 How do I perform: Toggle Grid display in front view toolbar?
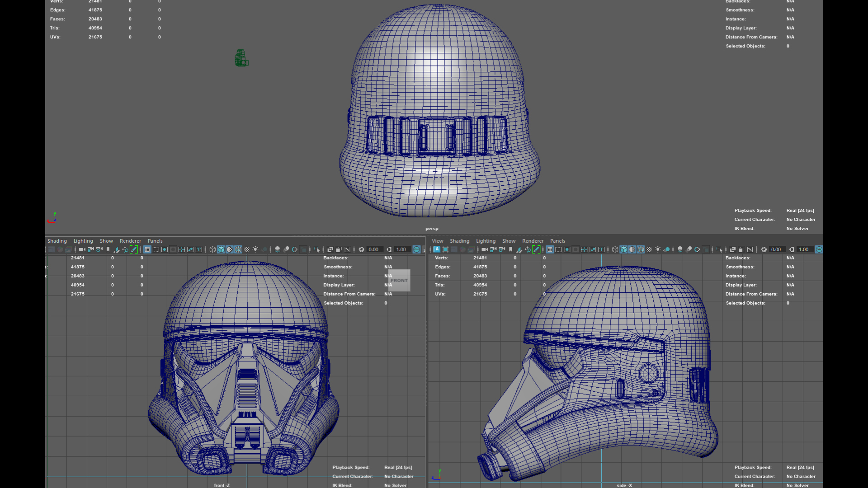point(147,249)
